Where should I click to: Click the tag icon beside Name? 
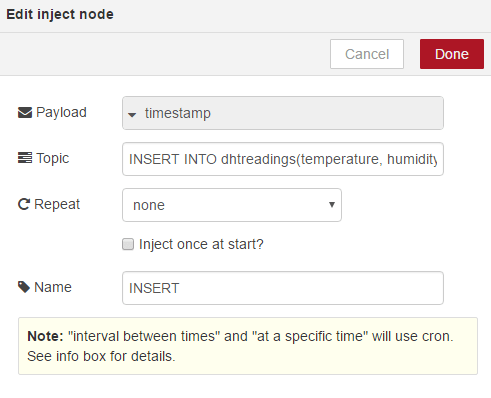[24, 287]
